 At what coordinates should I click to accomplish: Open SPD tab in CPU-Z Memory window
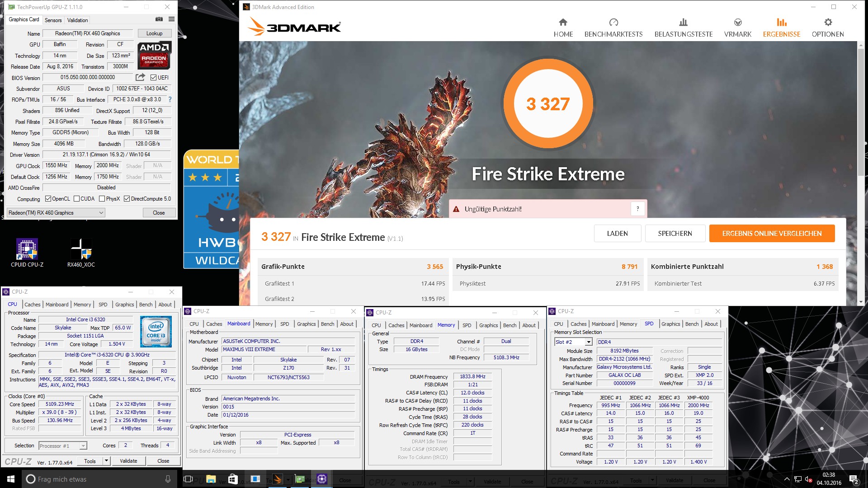click(467, 325)
